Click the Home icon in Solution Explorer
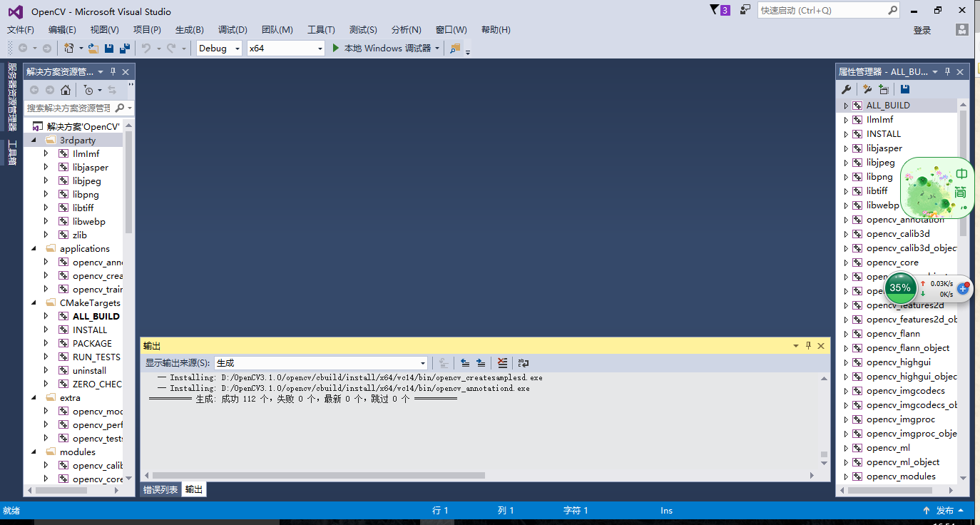 [66, 89]
